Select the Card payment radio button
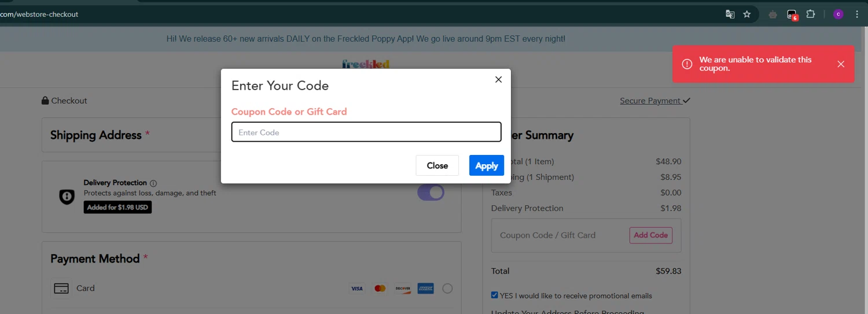Screen dimensions: 868x314 [x=447, y=289]
